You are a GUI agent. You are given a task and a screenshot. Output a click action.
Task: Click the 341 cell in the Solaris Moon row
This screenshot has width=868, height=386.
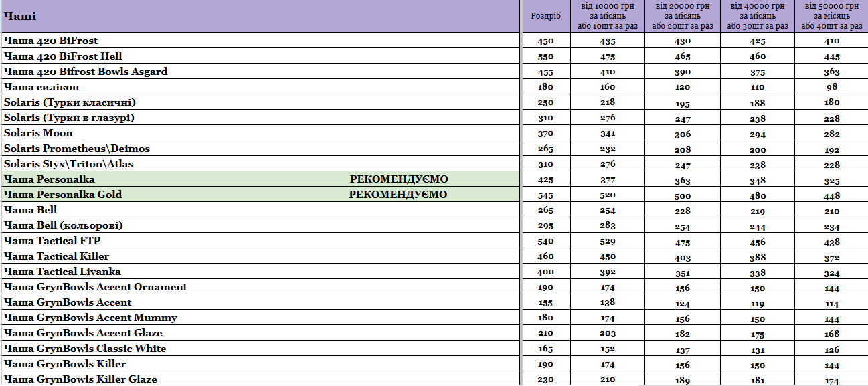coord(608,134)
